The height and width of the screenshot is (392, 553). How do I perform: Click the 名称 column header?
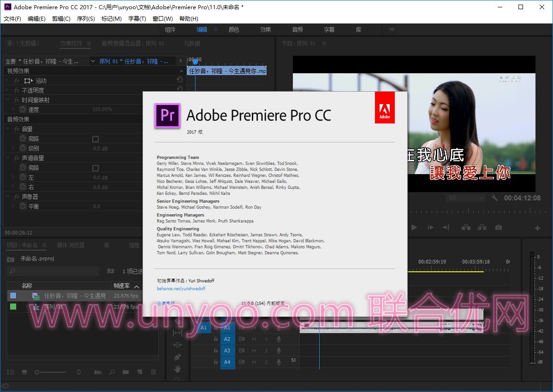click(27, 286)
